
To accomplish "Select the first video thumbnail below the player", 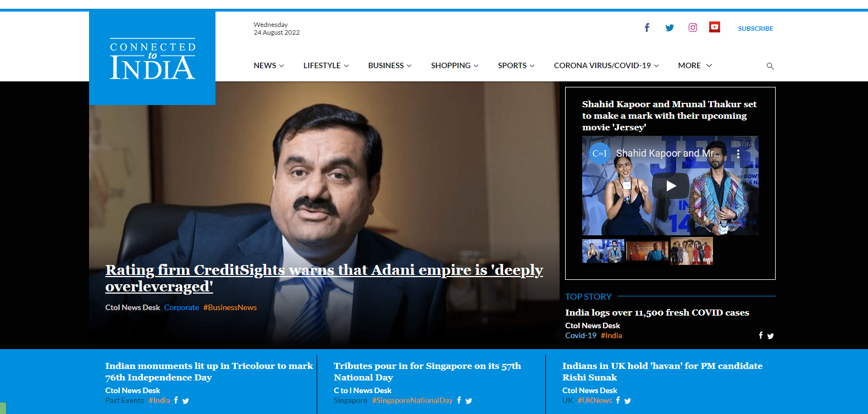I will click(x=603, y=251).
